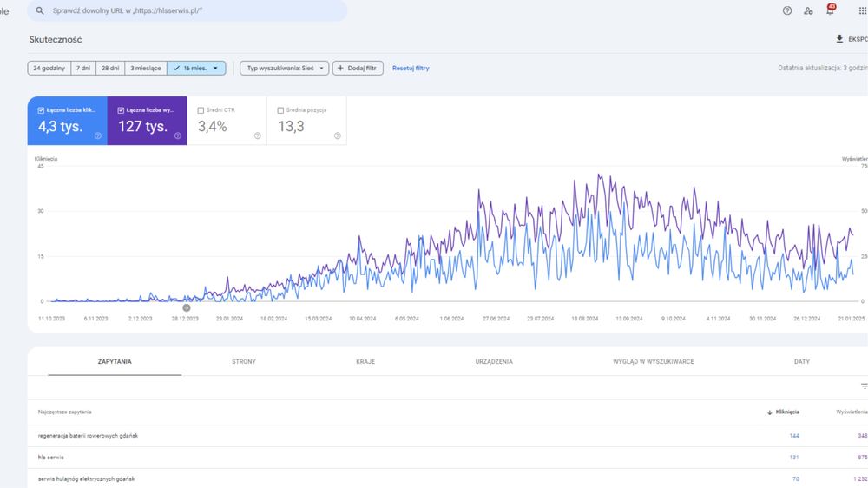Open the manage users icon
Image resolution: width=868 pixels, height=488 pixels.
point(808,10)
